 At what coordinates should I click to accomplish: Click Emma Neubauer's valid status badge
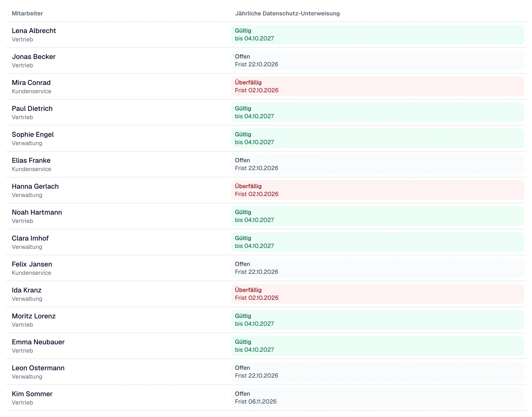[377, 346]
